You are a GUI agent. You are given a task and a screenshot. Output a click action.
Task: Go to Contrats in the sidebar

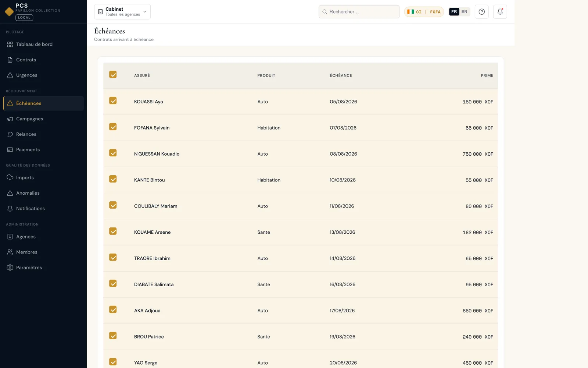[x=43, y=60]
